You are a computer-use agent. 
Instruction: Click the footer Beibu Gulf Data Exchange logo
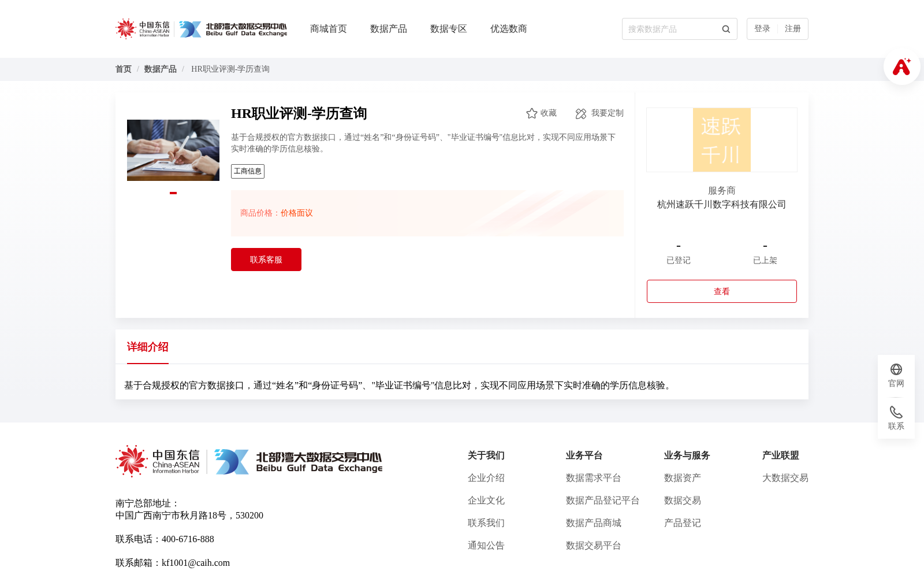[x=299, y=461]
